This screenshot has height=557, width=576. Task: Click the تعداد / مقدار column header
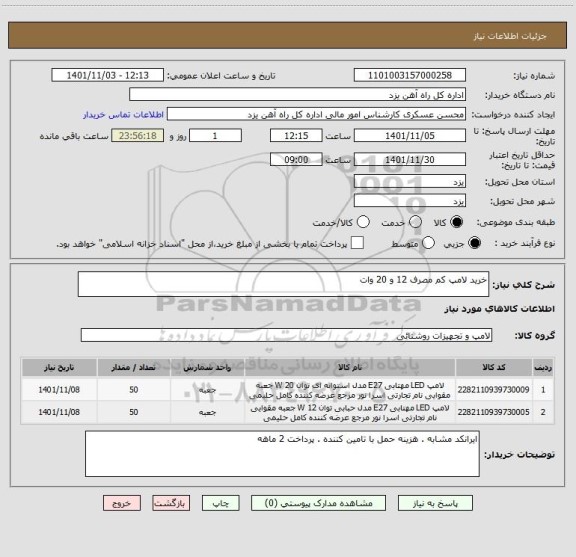coord(133,367)
